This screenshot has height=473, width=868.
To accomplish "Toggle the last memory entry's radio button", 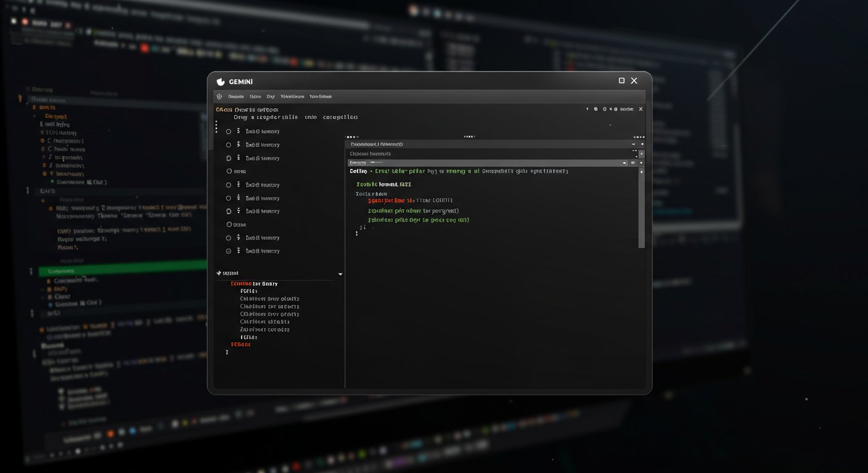I will click(228, 251).
